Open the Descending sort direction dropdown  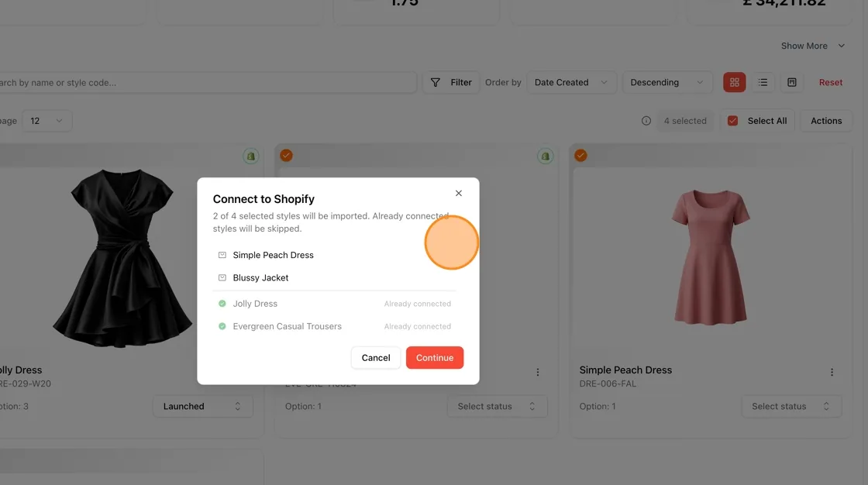667,82
